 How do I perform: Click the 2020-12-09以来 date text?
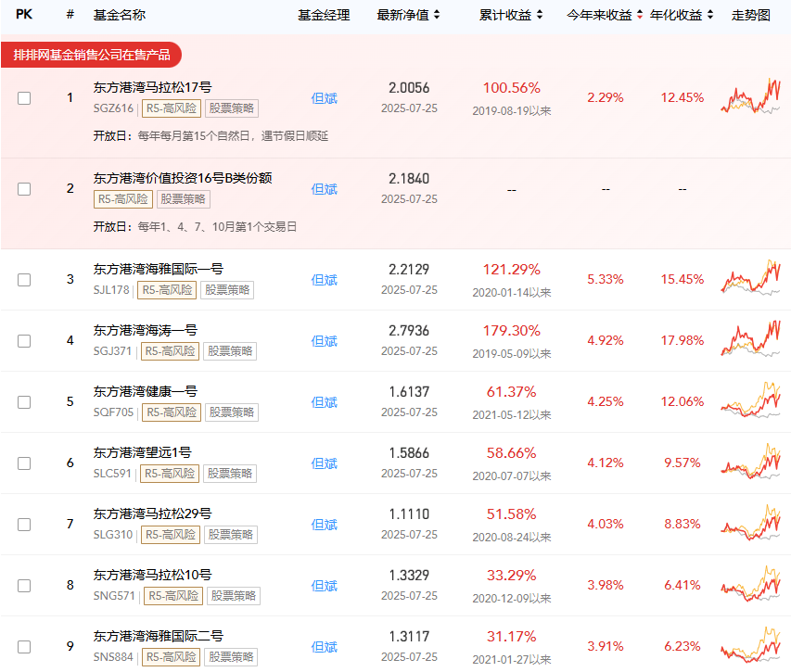(x=512, y=599)
